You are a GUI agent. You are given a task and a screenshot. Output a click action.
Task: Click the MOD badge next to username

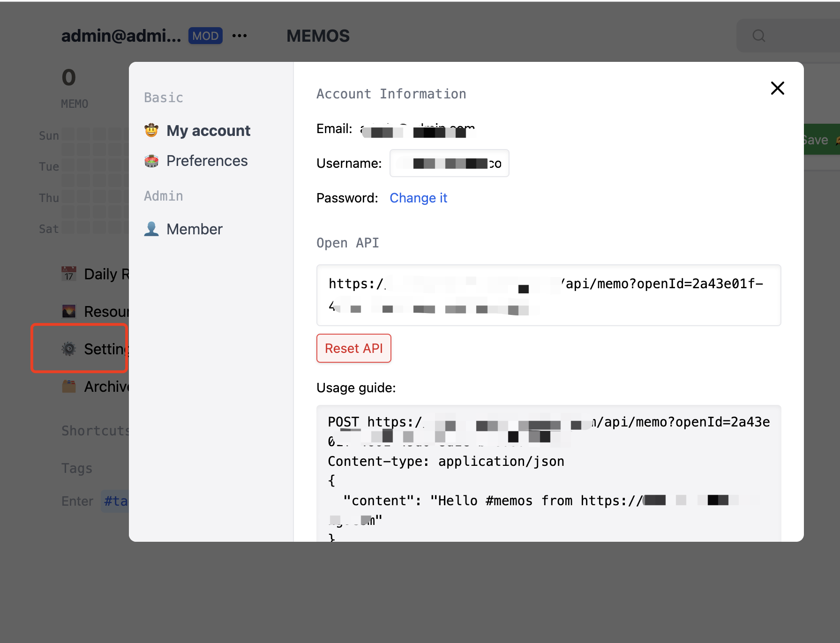point(205,36)
